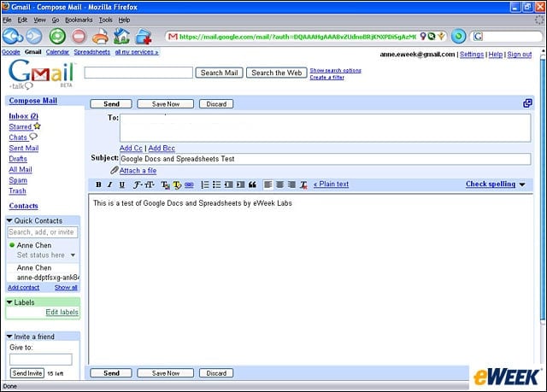Click the red Stop loading icon
Screen dimensions: 547x392
[79, 36]
